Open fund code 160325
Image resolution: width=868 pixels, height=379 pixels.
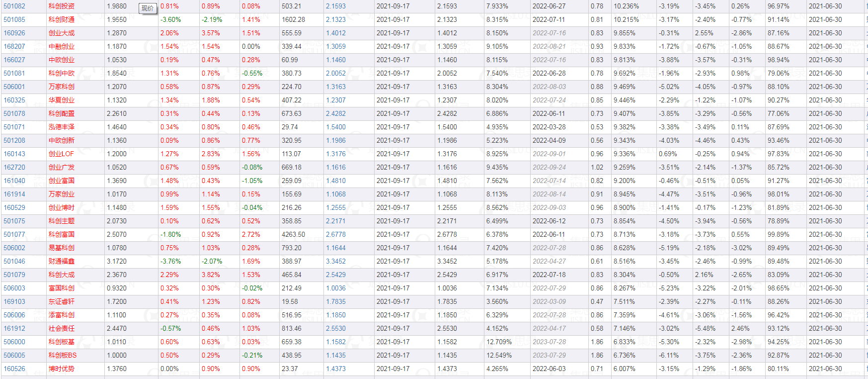pyautogui.click(x=14, y=100)
